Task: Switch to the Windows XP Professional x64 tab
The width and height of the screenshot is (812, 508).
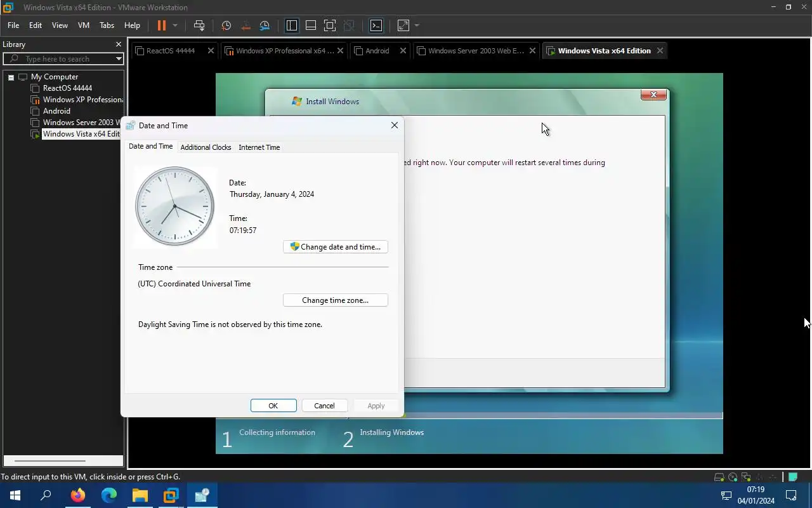Action: pyautogui.click(x=284, y=51)
